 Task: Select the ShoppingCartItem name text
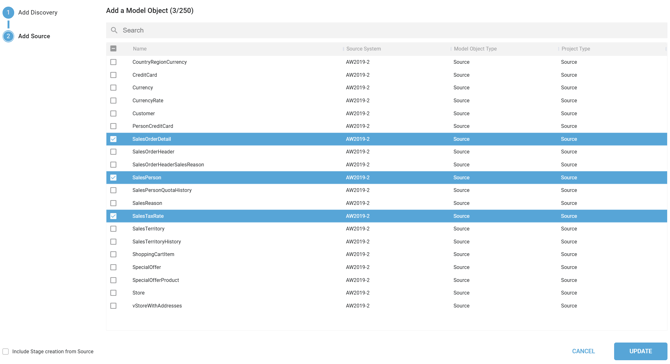(153, 254)
